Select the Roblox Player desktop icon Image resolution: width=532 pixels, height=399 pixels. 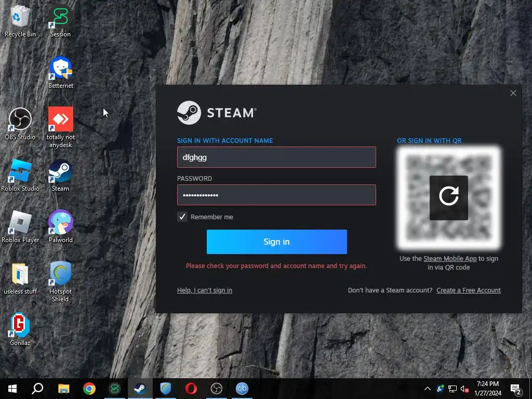point(20,227)
